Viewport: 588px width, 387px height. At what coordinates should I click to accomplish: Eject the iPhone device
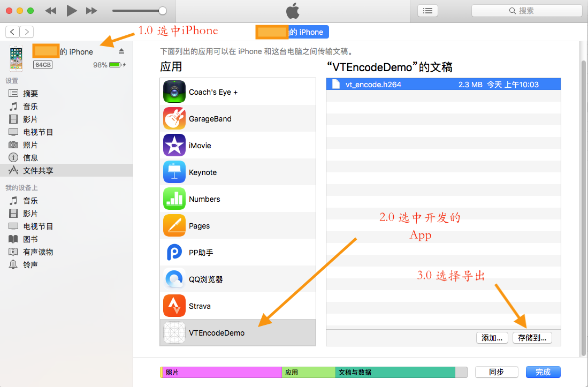pos(121,51)
